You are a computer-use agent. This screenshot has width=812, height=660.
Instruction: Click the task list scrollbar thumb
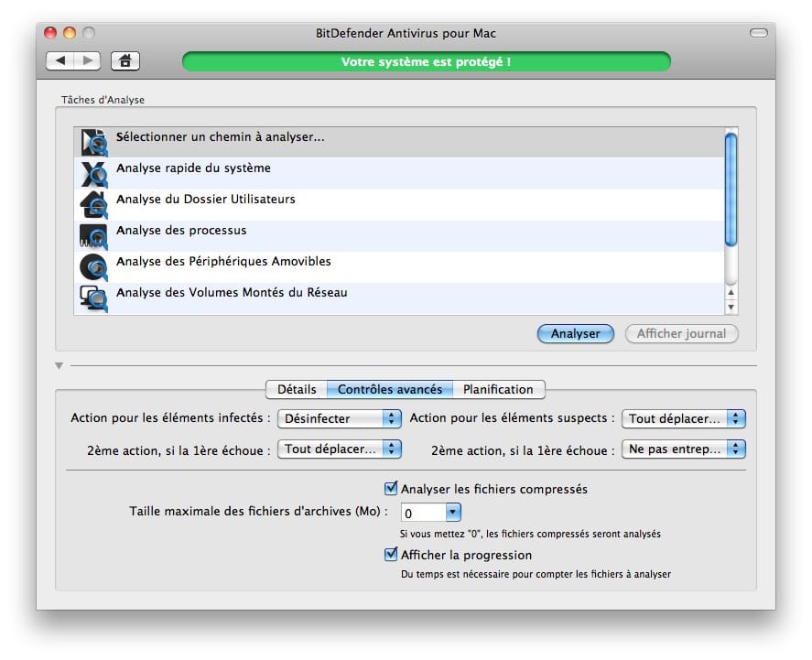[x=731, y=189]
